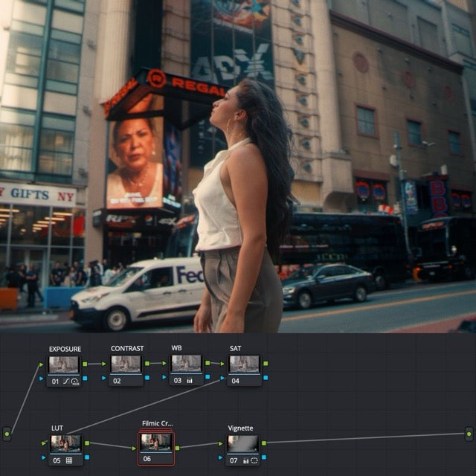Select the SAT node thumbnail
The height and width of the screenshot is (476, 476).
(245, 364)
